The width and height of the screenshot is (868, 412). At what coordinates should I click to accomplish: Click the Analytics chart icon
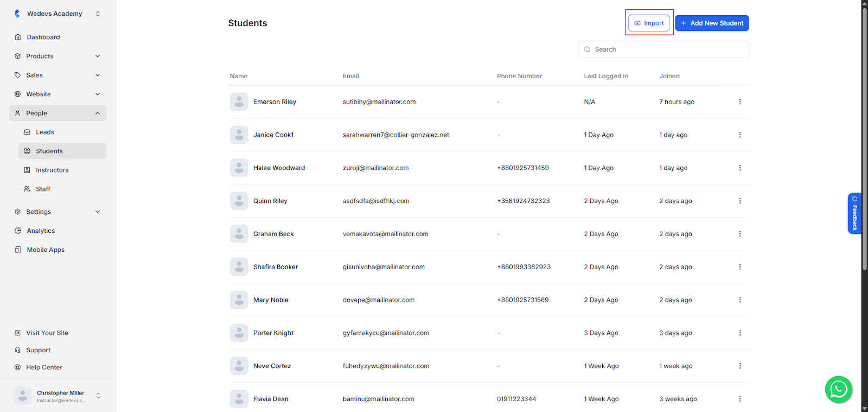18,231
